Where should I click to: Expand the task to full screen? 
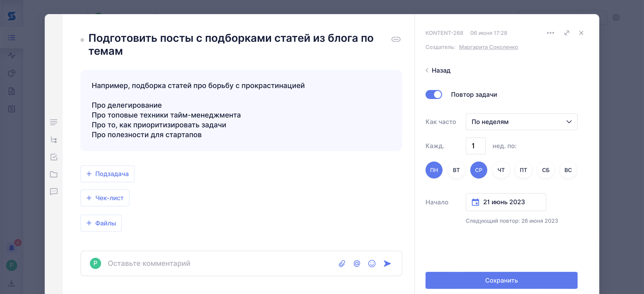(567, 33)
